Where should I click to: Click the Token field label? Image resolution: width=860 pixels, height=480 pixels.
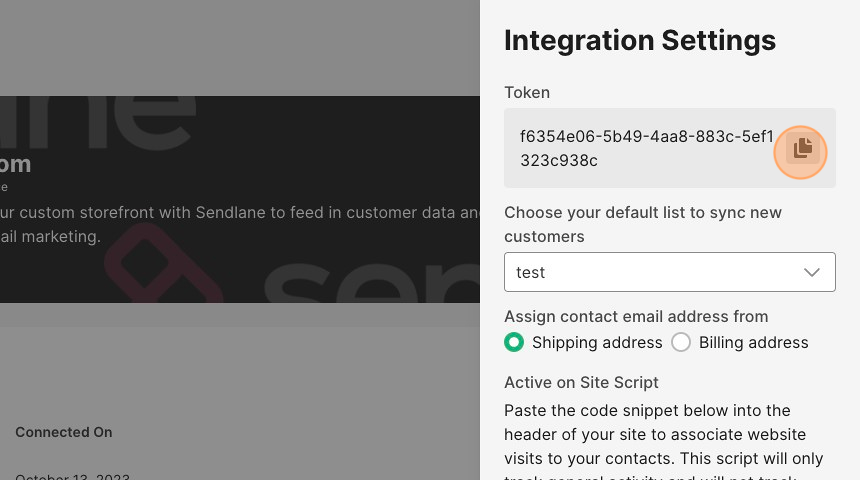pos(527,92)
